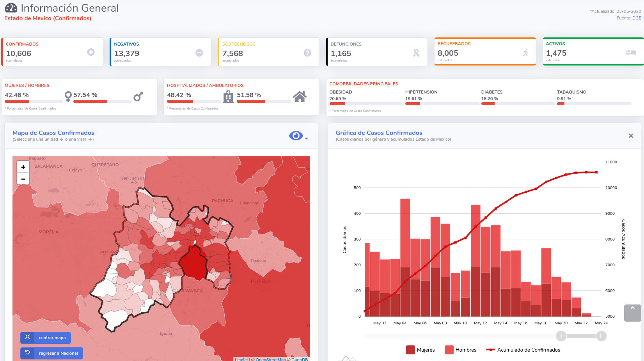644x361 pixels.
Task: Toggle the Acumulado de Confirmados legend series
Action: (523, 350)
